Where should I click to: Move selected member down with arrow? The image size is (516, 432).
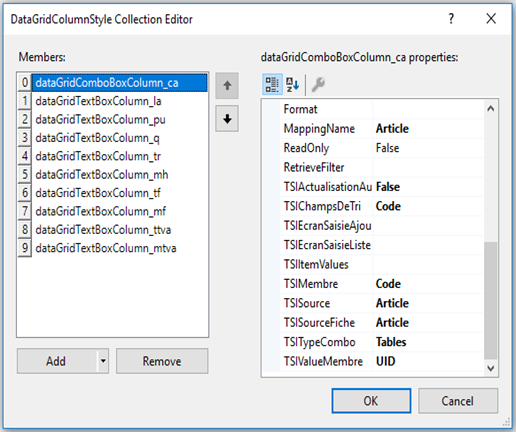pos(227,119)
